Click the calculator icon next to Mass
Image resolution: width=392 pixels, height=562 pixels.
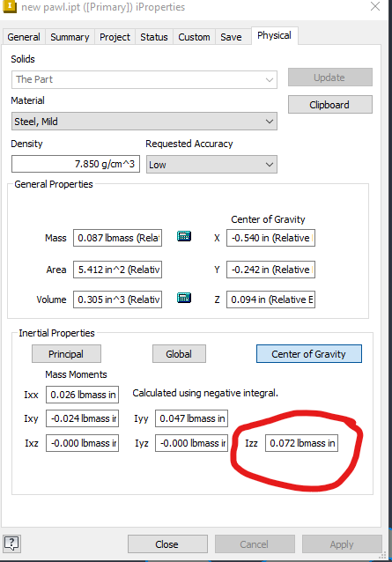coord(184,237)
